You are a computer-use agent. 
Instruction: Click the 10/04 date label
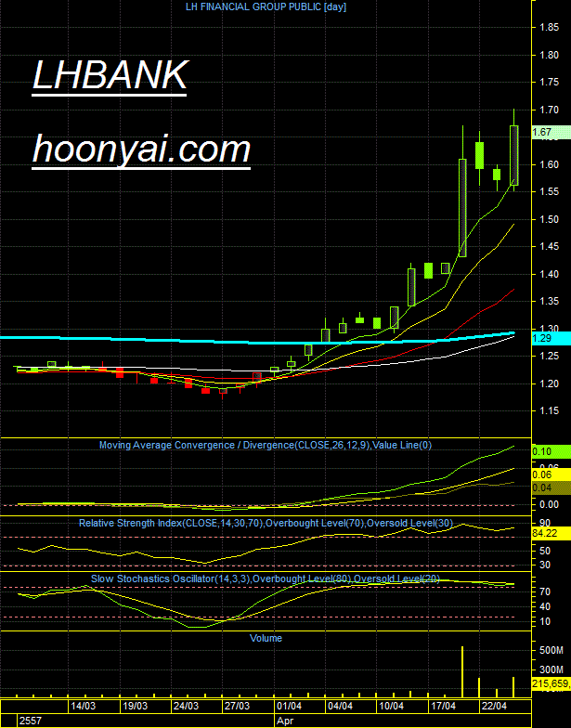pos(392,706)
